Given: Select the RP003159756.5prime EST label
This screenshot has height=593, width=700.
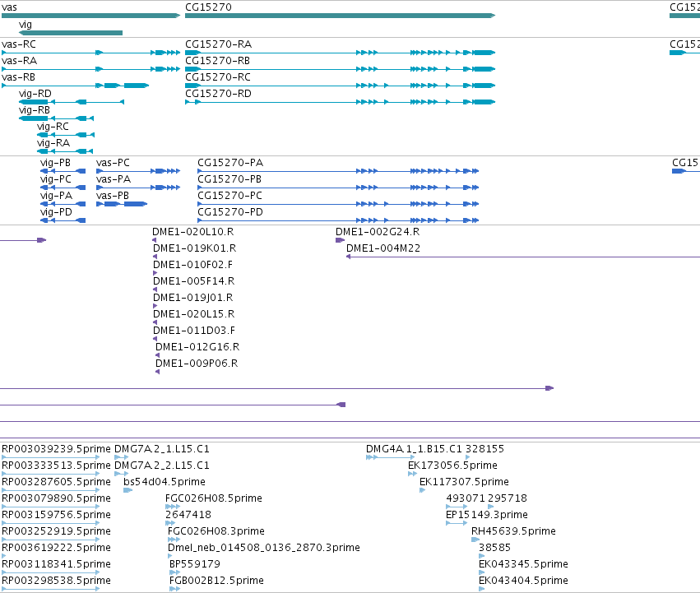Looking at the screenshot, I should coord(56,515).
